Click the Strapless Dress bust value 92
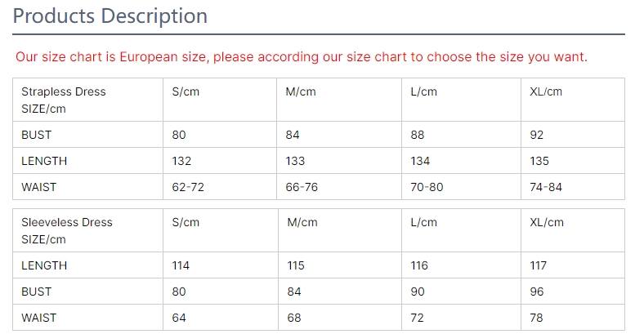This screenshot has height=334, width=644. 537,135
